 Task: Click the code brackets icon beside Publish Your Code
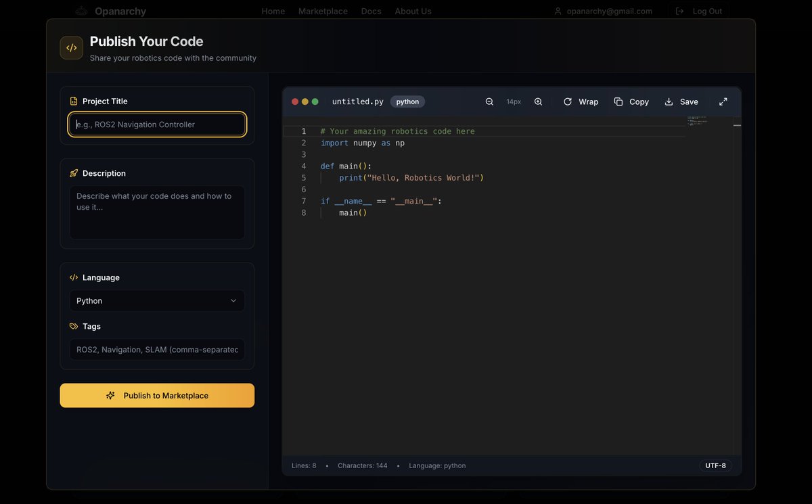pos(72,48)
